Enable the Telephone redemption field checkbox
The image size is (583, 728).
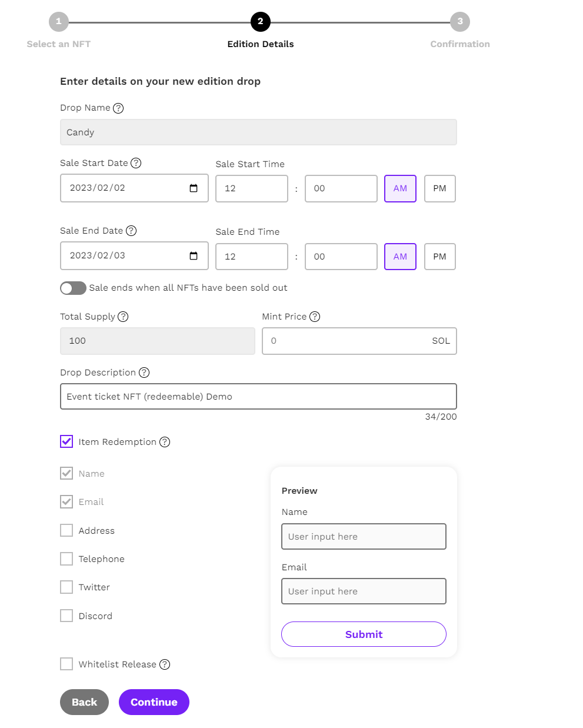(x=66, y=559)
